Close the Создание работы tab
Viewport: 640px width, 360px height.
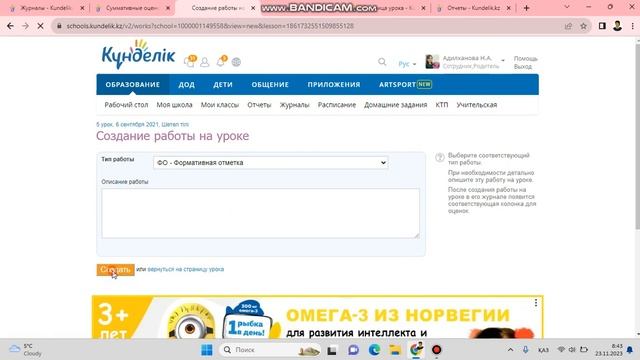[x=253, y=8]
